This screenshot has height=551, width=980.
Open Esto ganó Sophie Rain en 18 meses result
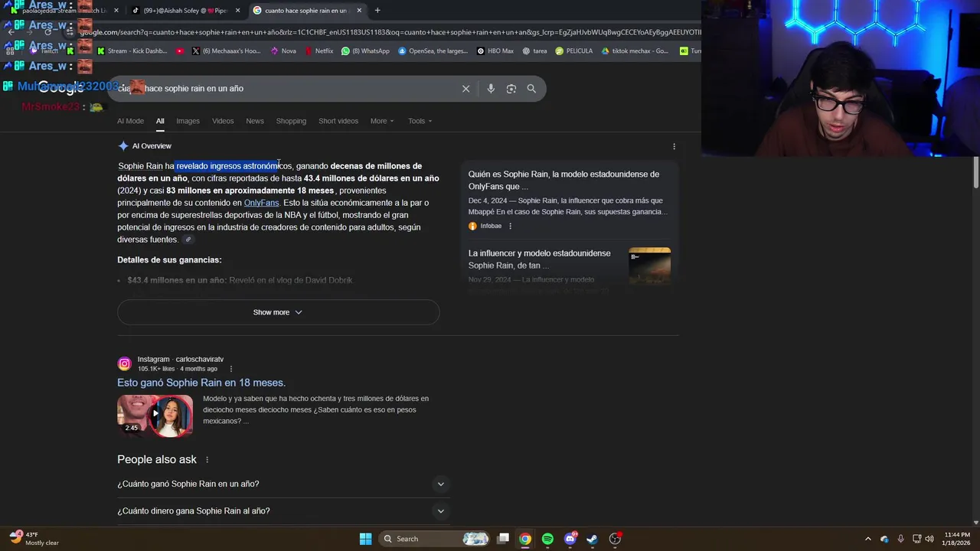point(201,383)
